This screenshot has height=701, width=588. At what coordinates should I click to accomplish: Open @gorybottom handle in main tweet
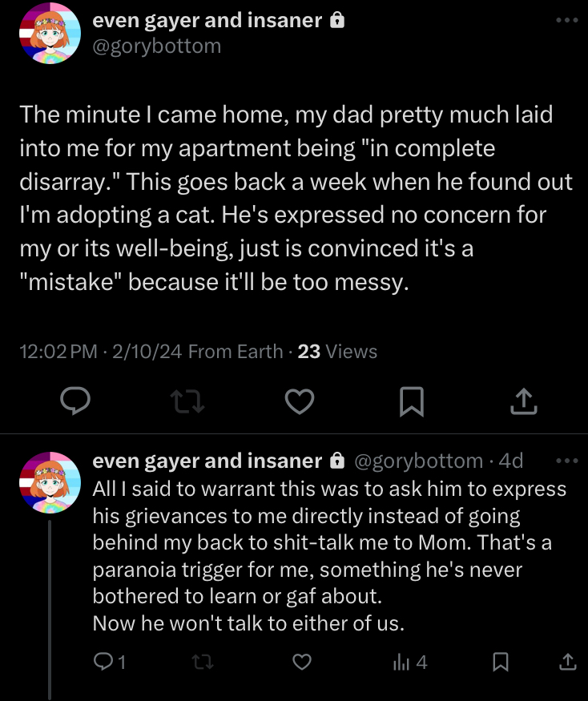tap(156, 46)
